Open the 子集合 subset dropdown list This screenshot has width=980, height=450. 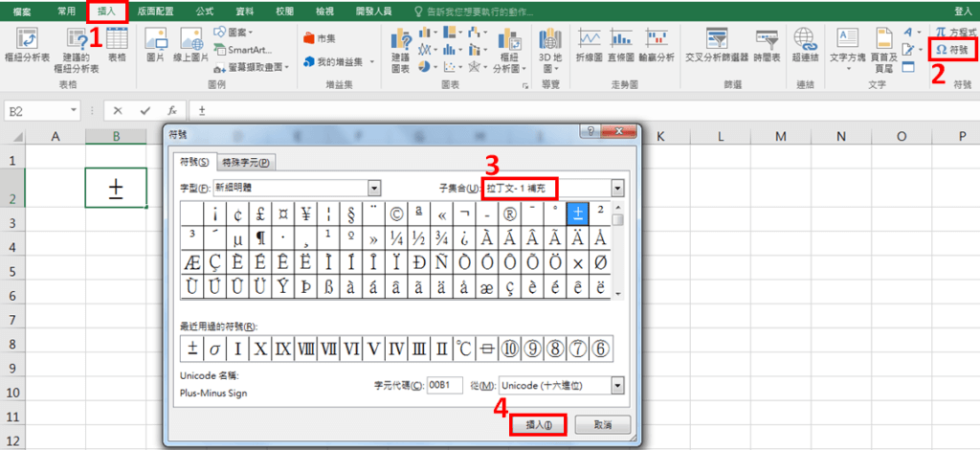tap(617, 189)
